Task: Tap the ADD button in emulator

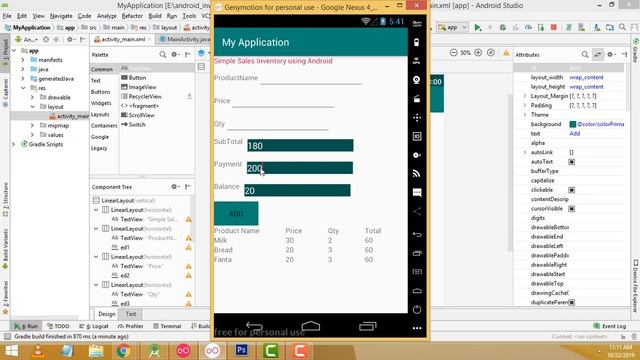Action: click(236, 213)
